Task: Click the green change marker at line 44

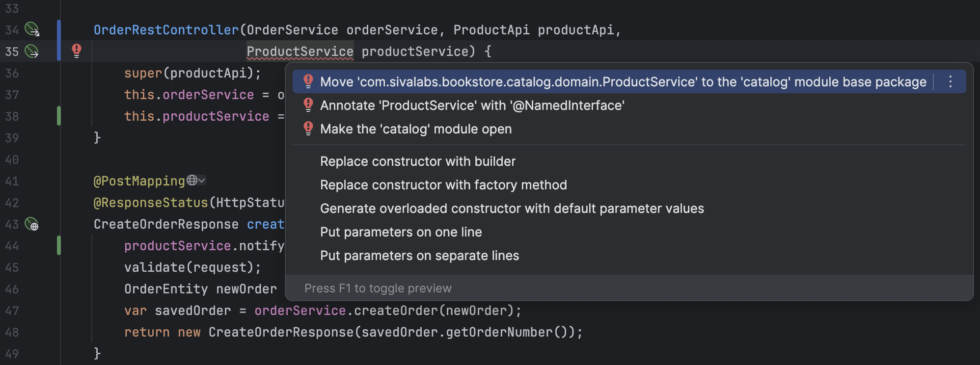Action: (58, 246)
